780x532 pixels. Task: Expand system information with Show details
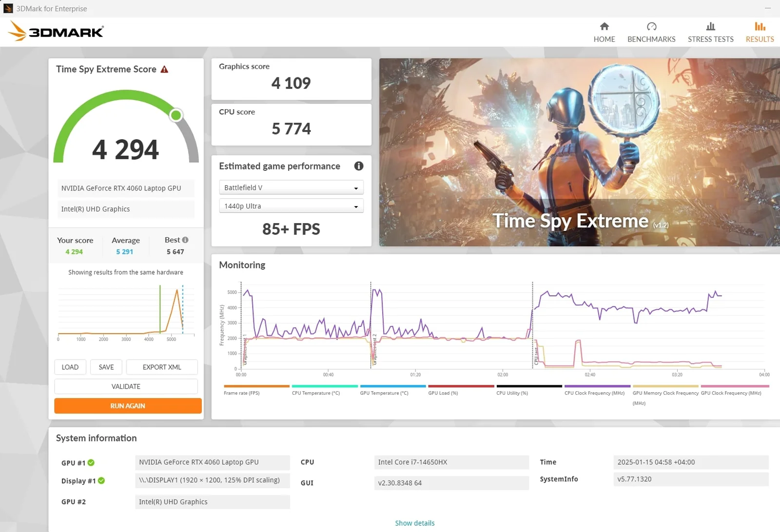click(414, 523)
